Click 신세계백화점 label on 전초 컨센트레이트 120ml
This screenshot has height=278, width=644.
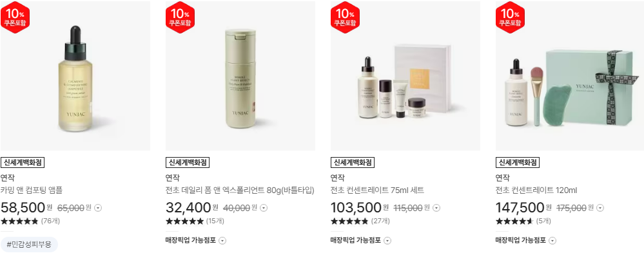pos(518,162)
